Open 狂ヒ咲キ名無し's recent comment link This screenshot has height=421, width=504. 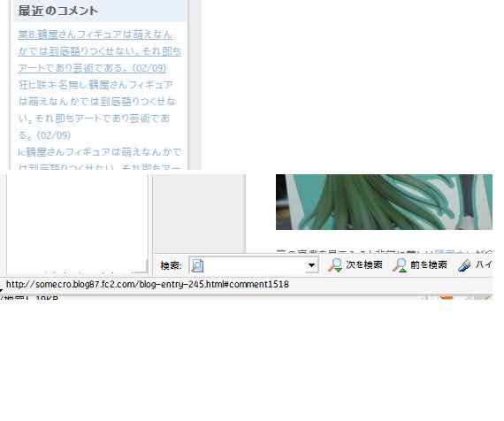(97, 110)
